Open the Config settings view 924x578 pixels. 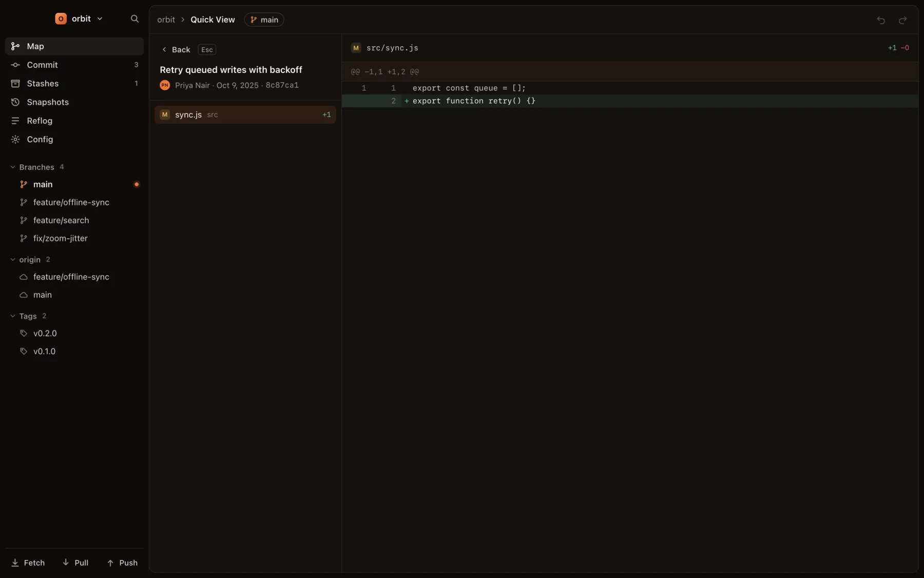(74, 139)
